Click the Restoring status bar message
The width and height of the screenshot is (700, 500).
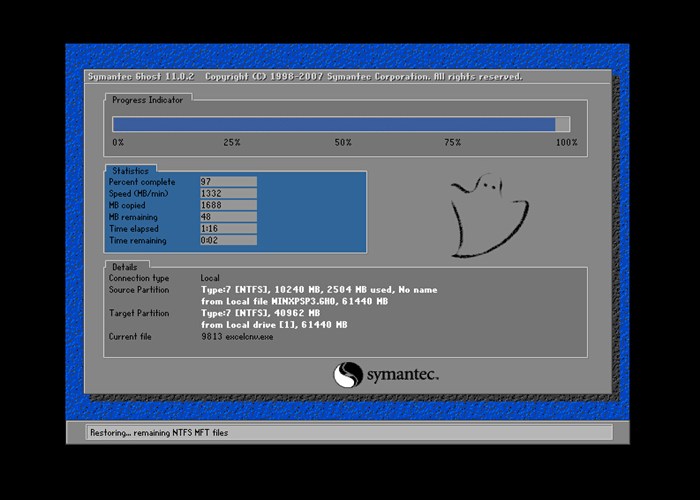tap(159, 433)
